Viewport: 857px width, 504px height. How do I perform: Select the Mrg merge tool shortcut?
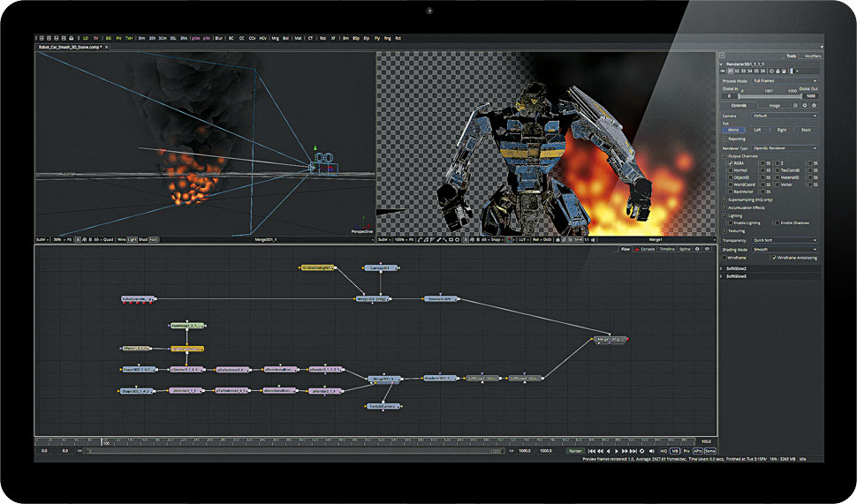pyautogui.click(x=273, y=39)
